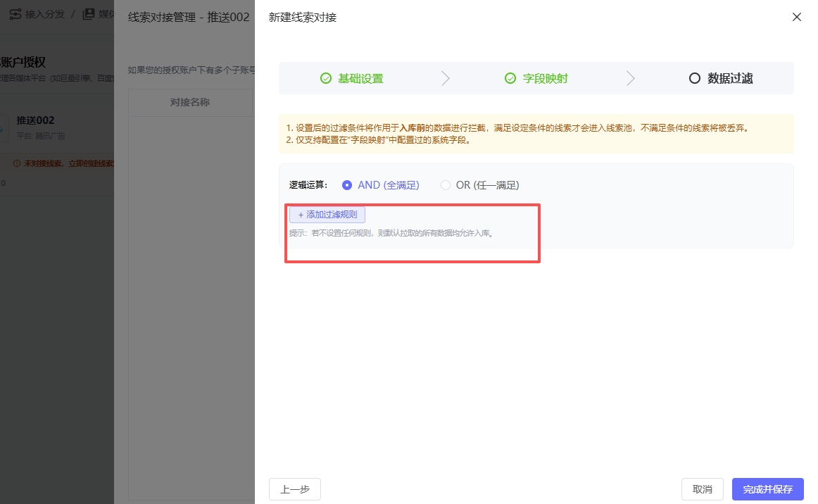Select the AND (全满足) radio option
This screenshot has height=504, width=818.
tap(347, 185)
